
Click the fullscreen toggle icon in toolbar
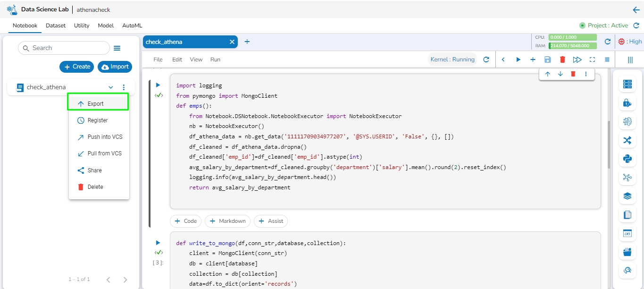592,59
